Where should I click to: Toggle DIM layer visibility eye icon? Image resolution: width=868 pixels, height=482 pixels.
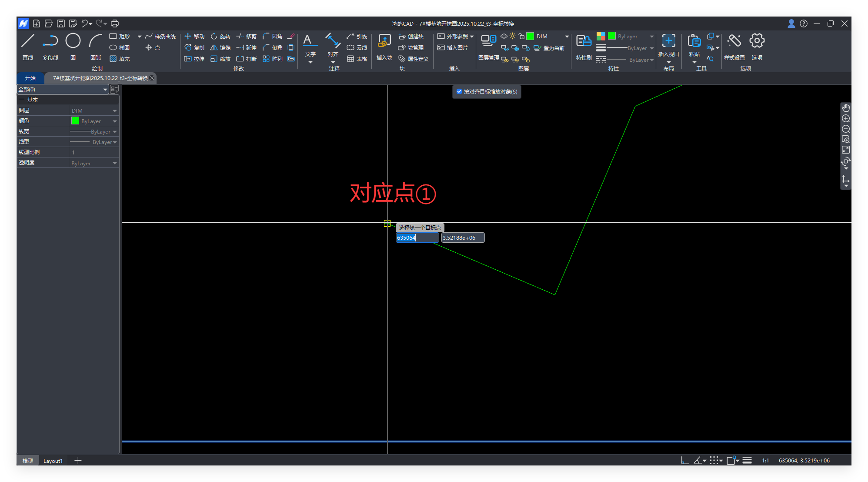click(504, 36)
